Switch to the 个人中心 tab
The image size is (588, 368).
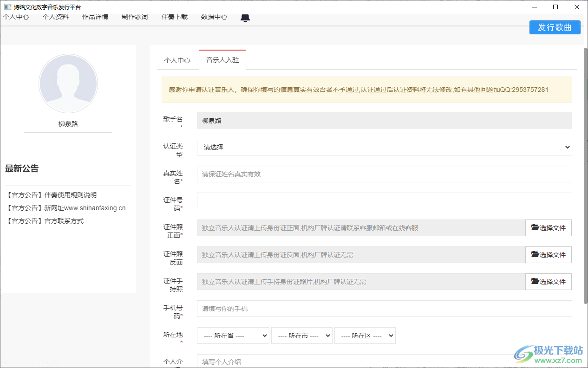[178, 60]
